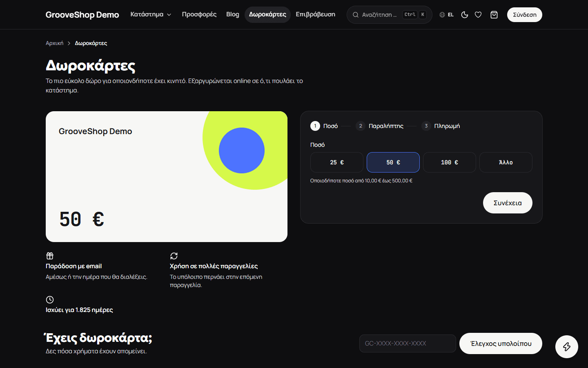588x368 pixels.
Task: Click the Συνέχεια button
Action: (x=508, y=203)
